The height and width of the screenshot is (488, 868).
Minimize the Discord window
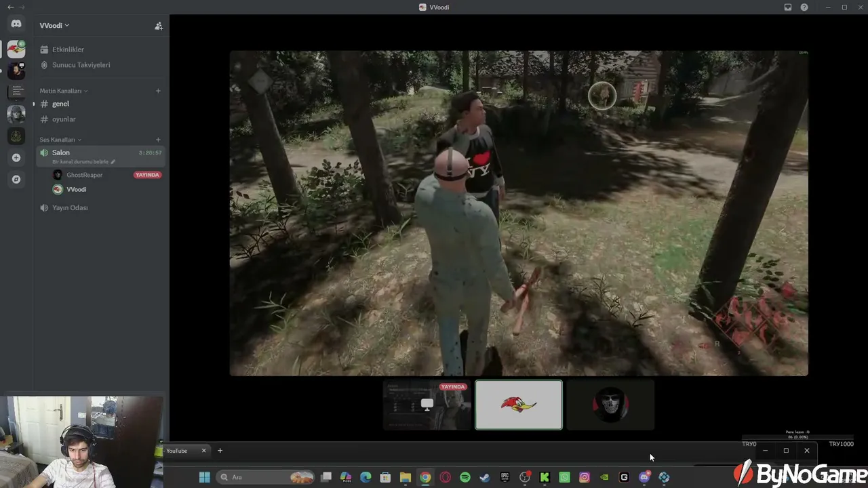(828, 7)
